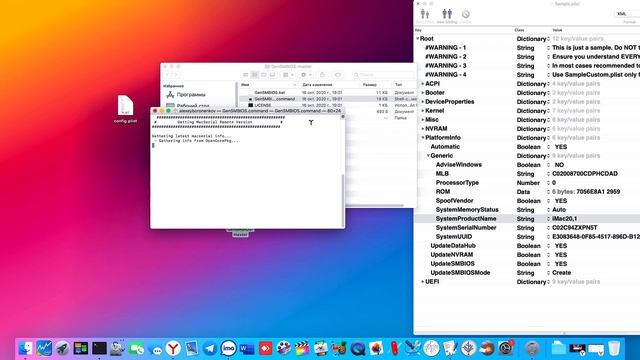The image size is (640, 360).
Task: Click the Delete icon in plist editor toolbar
Action: [465, 15]
